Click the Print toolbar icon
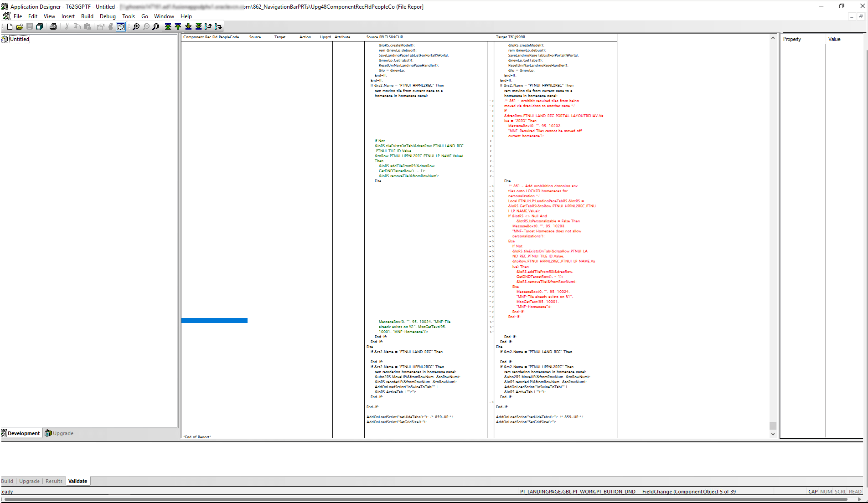This screenshot has width=868, height=503. coord(53,26)
